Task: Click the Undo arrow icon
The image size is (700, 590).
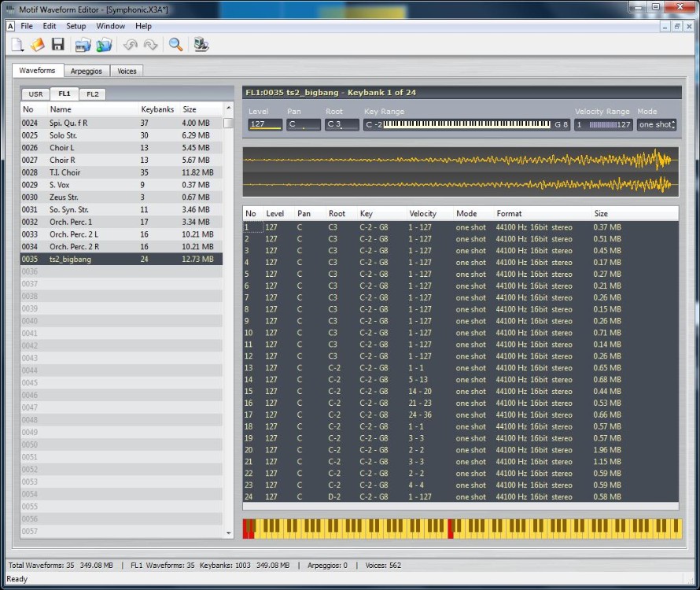Action: tap(130, 45)
